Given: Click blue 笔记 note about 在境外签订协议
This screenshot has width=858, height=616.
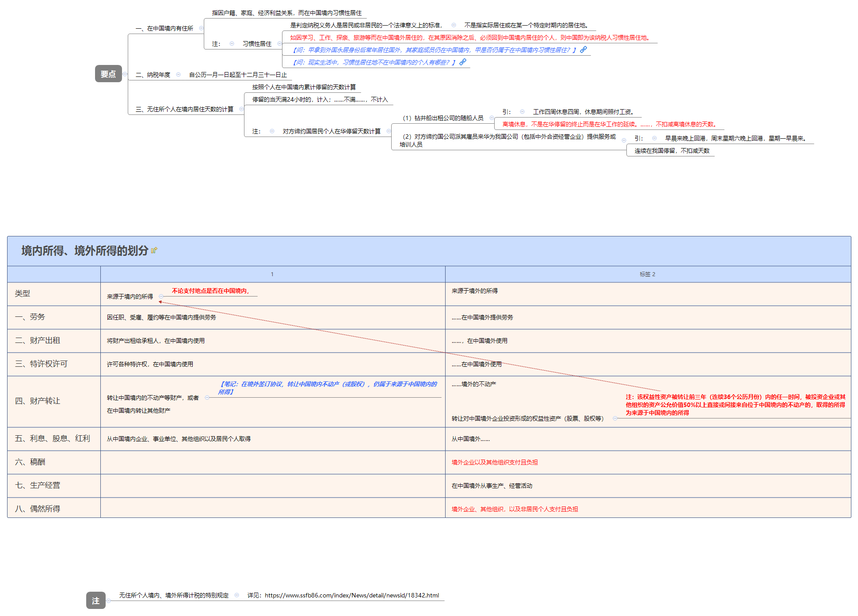Looking at the screenshot, I should (328, 388).
